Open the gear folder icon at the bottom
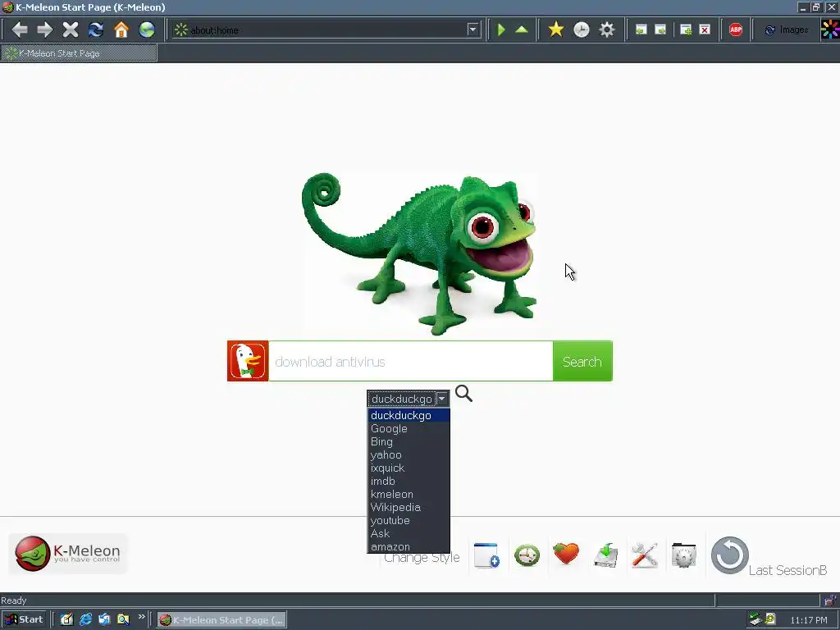This screenshot has height=630, width=840. coord(683,555)
